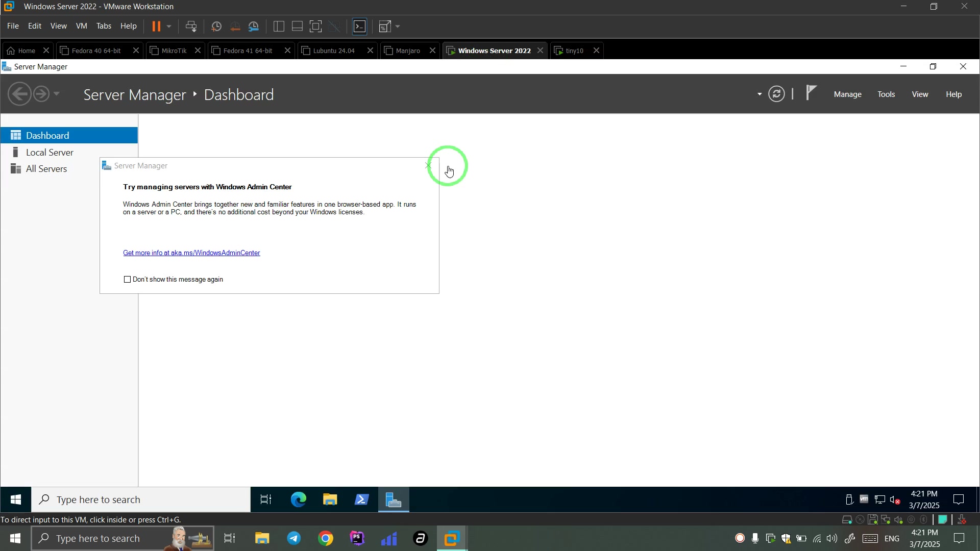The width and height of the screenshot is (980, 551).
Task: Pause the running virtual machine
Action: pyautogui.click(x=156, y=27)
